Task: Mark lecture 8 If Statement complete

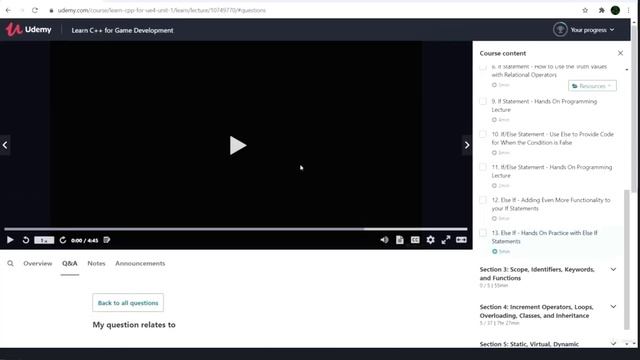Action: [483, 67]
